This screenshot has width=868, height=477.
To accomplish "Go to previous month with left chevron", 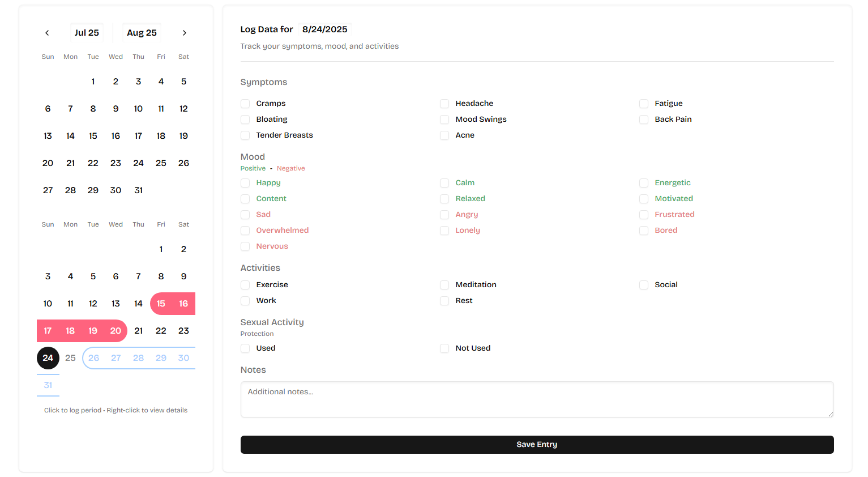I will coord(47,33).
